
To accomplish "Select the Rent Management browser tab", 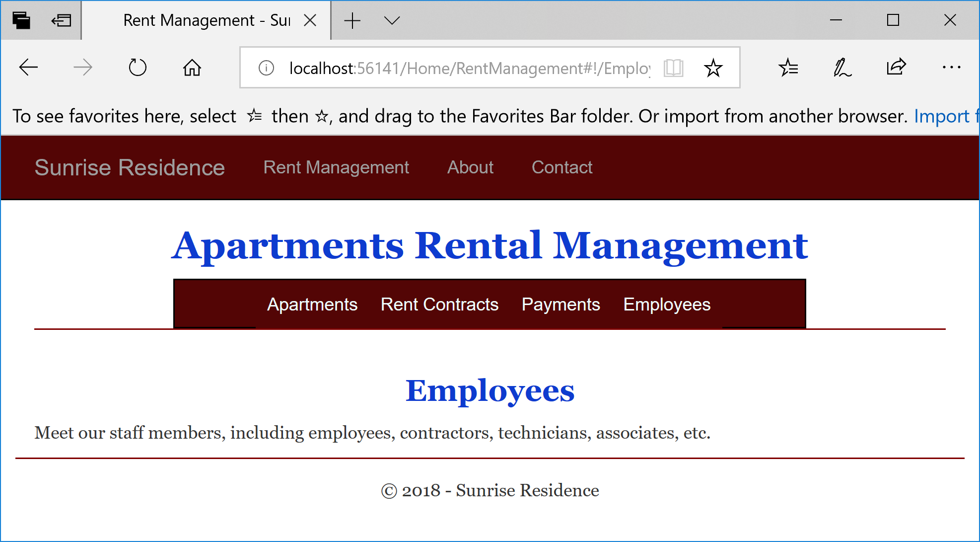I will [207, 20].
